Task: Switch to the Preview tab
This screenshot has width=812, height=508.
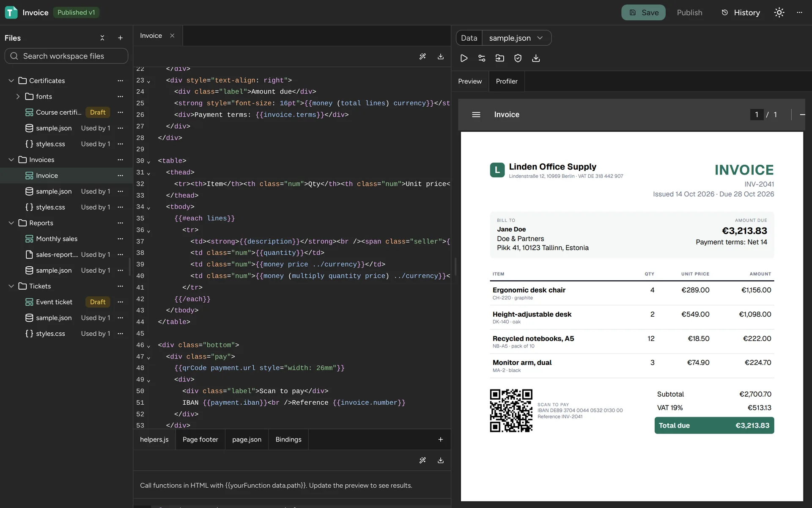Action: (470, 81)
